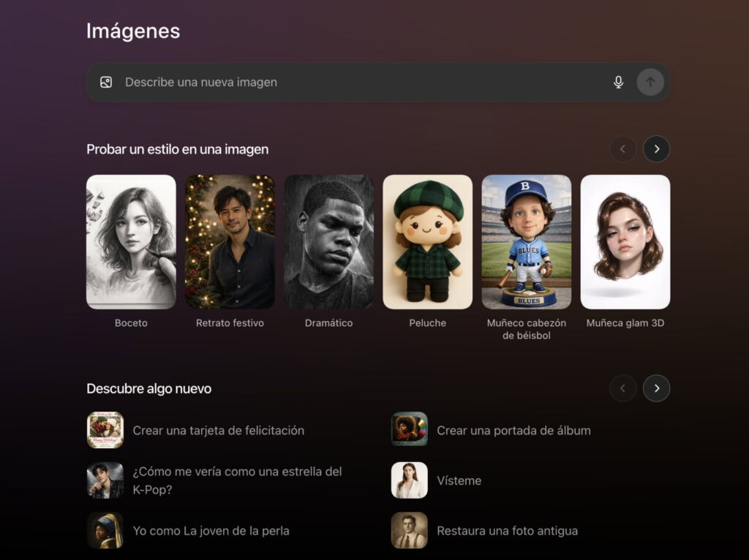Open Restaura una foto antigua suggestion
The image size is (749, 560).
click(507, 531)
